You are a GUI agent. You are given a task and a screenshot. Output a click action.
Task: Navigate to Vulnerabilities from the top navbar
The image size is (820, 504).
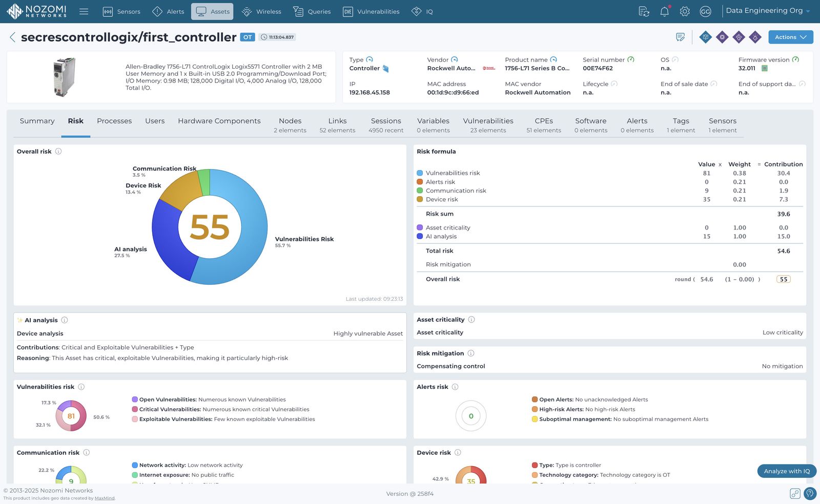[371, 11]
